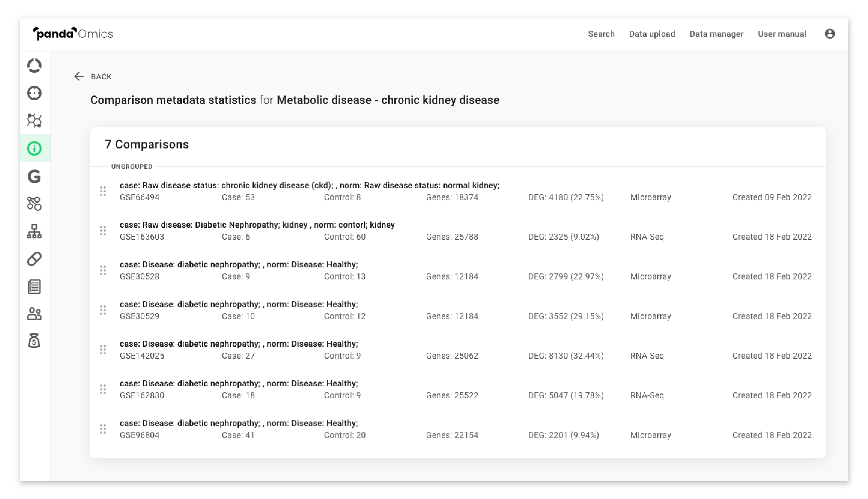Open the document publications sidebar icon

(x=34, y=287)
